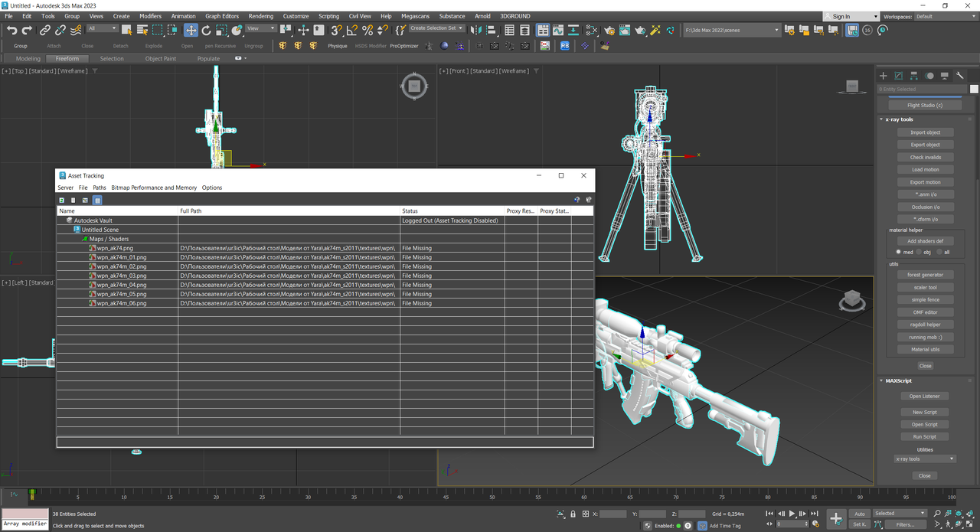Toggle the 3D Snaps icon
980x532 pixels.
point(337,30)
